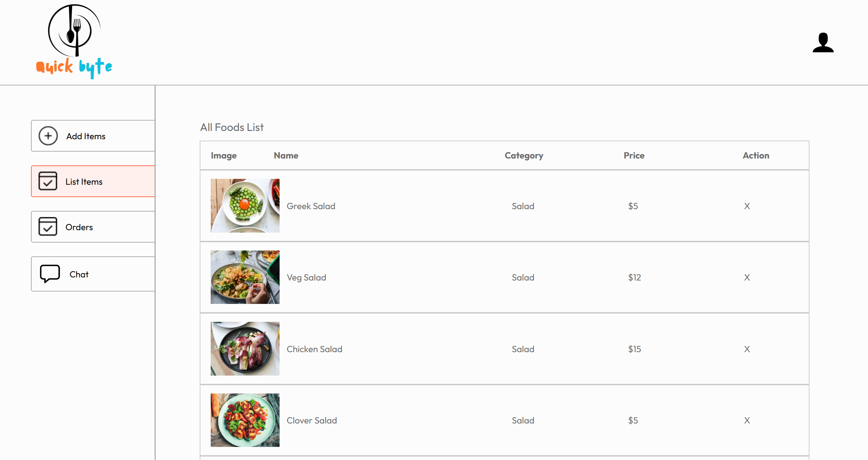Delete Clover Salad from the list
The height and width of the screenshot is (460, 868).
(747, 420)
